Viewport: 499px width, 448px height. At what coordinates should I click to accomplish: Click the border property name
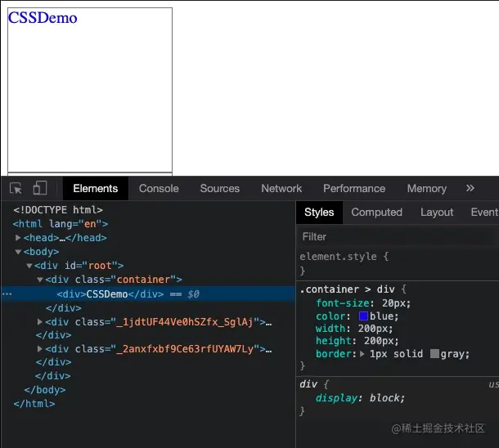(x=334, y=354)
